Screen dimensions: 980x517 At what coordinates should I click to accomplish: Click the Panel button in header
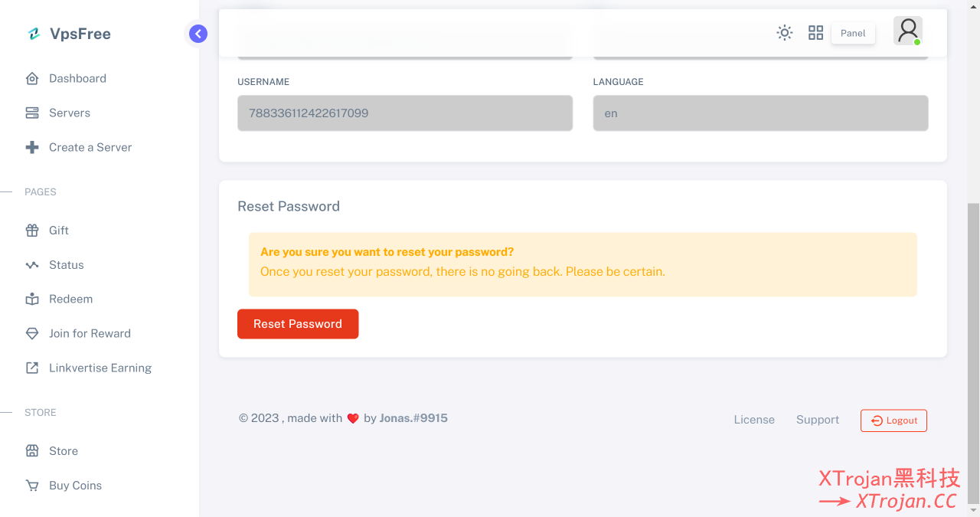[853, 33]
